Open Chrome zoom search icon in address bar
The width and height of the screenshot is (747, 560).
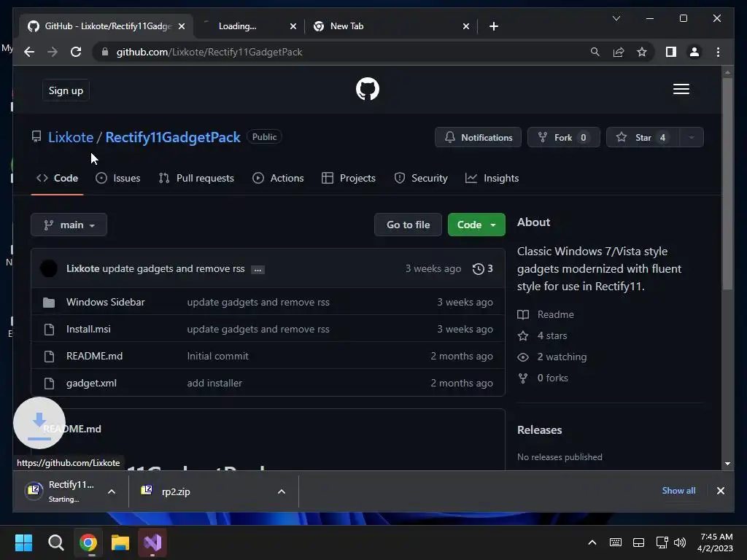(x=595, y=52)
